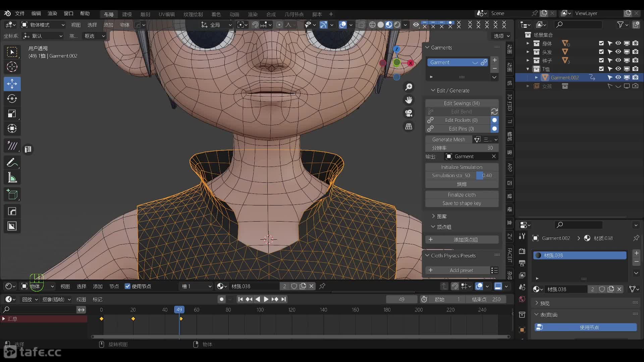644x362 pixels.
Task: Click Generate Mesh button
Action: pos(449,139)
